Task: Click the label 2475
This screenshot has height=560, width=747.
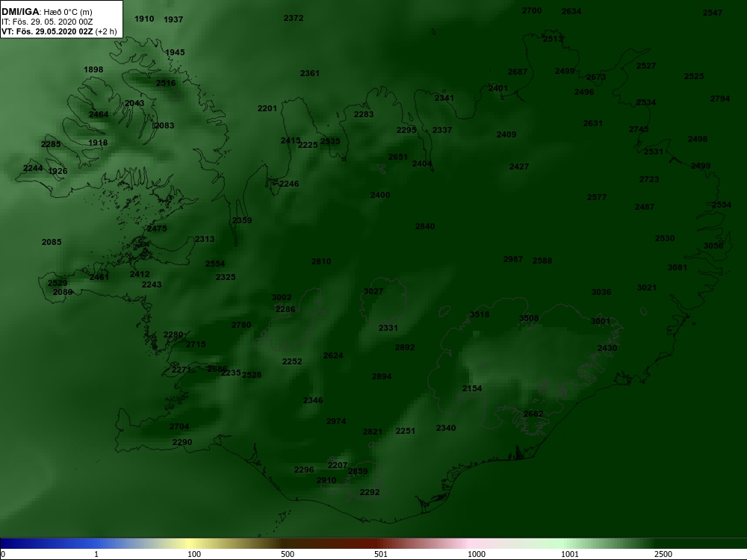Action: click(157, 228)
